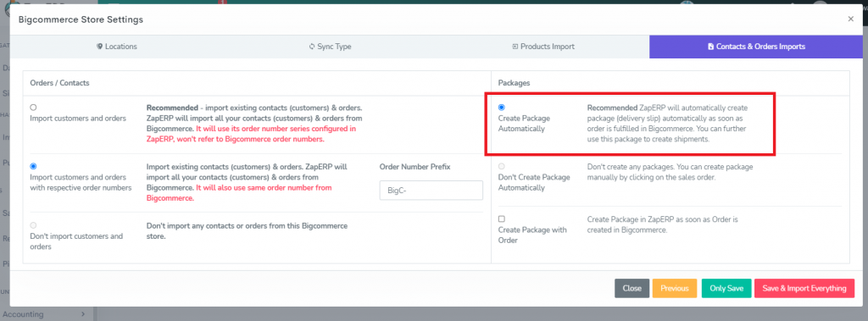Open the Sync Type tab
This screenshot has height=321, width=868.
(x=330, y=47)
